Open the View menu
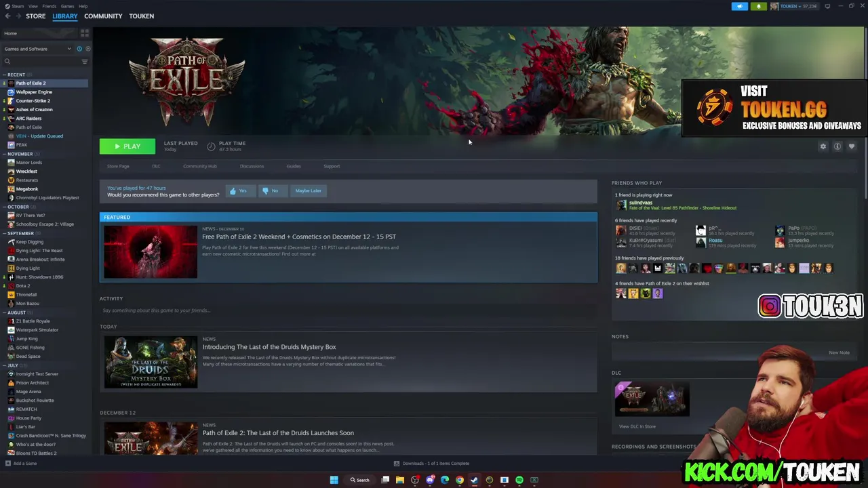This screenshot has width=868, height=488. [33, 6]
